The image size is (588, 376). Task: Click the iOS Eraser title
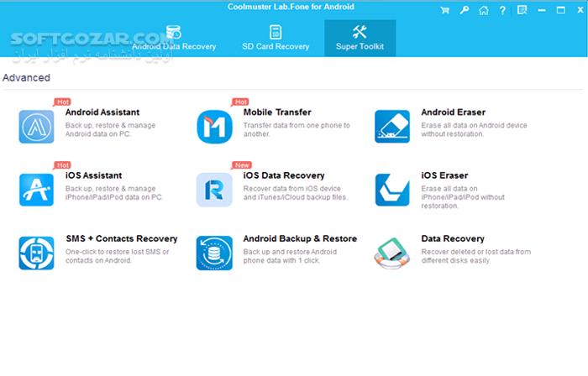tap(444, 175)
